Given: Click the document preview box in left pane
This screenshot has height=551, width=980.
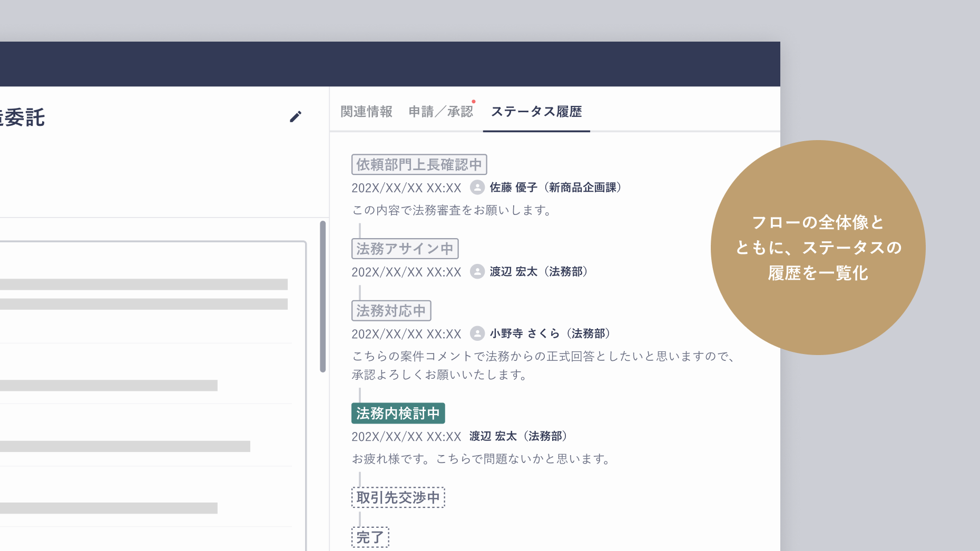Looking at the screenshot, I should coord(153,396).
